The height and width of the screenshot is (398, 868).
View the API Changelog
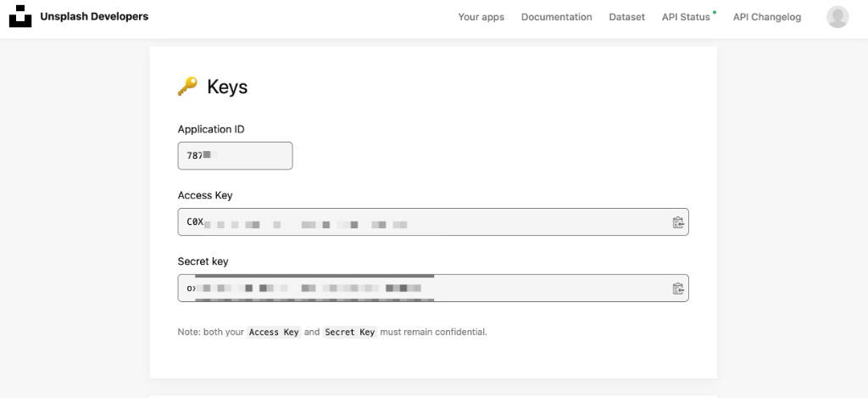coord(766,17)
